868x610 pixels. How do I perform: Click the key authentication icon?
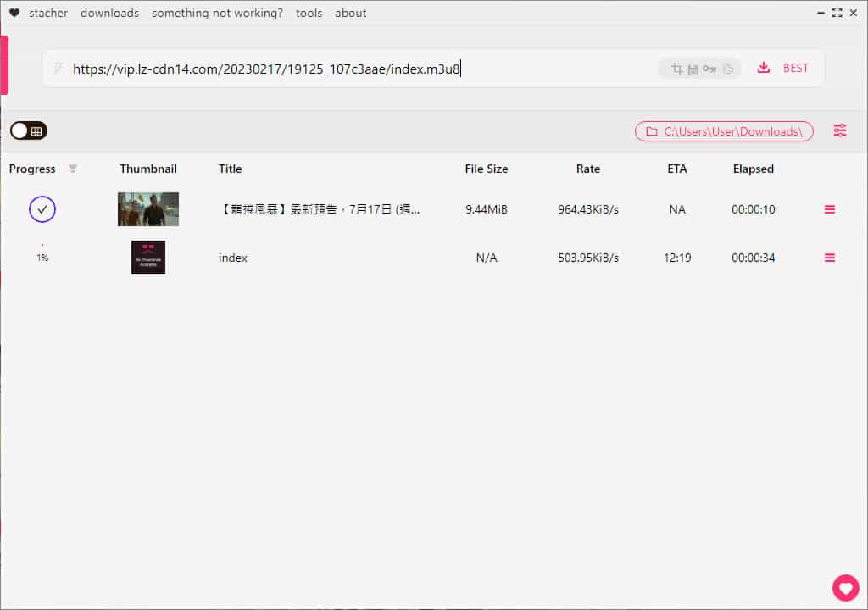coord(709,69)
